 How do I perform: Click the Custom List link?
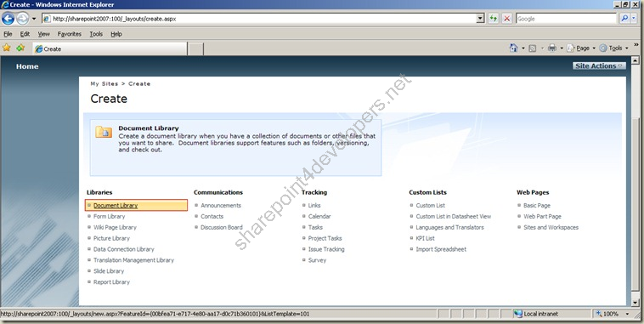coord(431,205)
